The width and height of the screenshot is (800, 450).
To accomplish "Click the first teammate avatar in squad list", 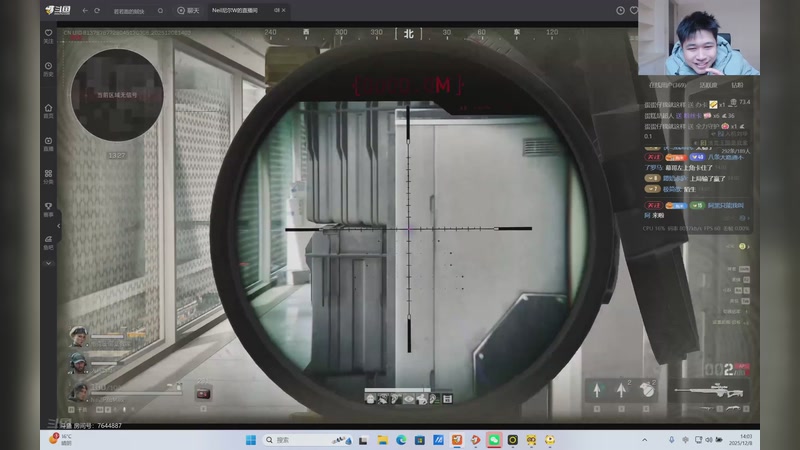I will click(78, 337).
